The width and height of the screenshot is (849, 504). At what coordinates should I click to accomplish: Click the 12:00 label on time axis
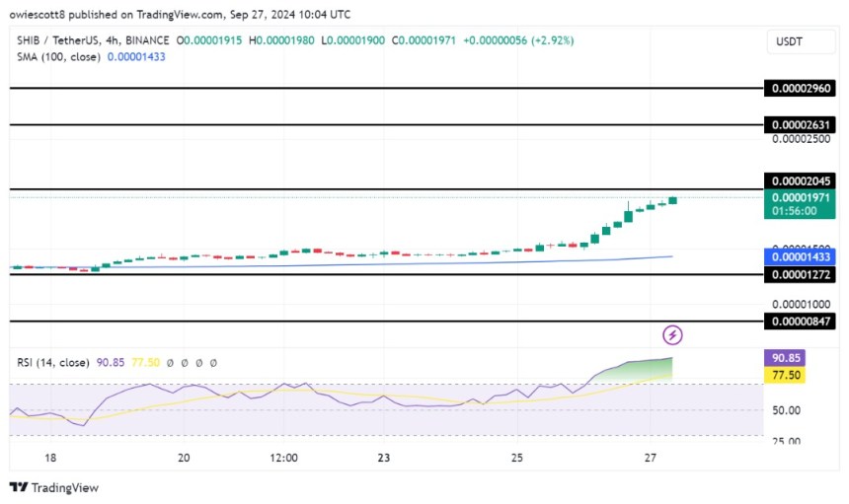pos(283,458)
